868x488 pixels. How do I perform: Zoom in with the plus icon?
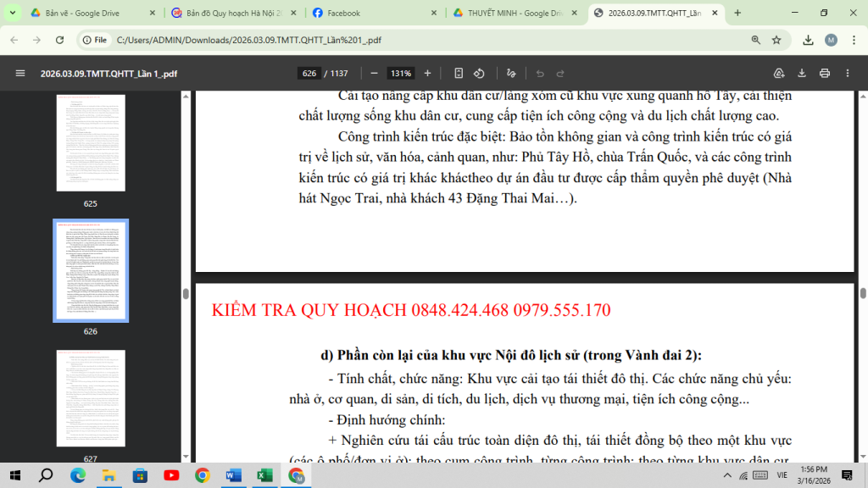point(427,73)
